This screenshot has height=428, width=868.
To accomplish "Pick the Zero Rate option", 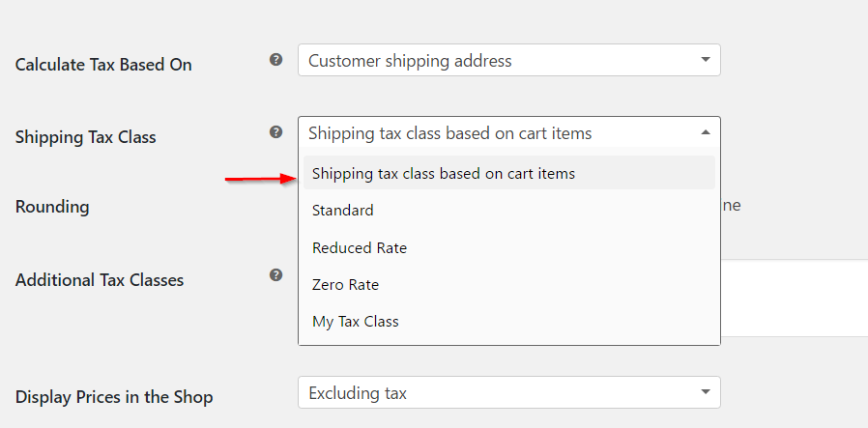I will pyautogui.click(x=508, y=285).
